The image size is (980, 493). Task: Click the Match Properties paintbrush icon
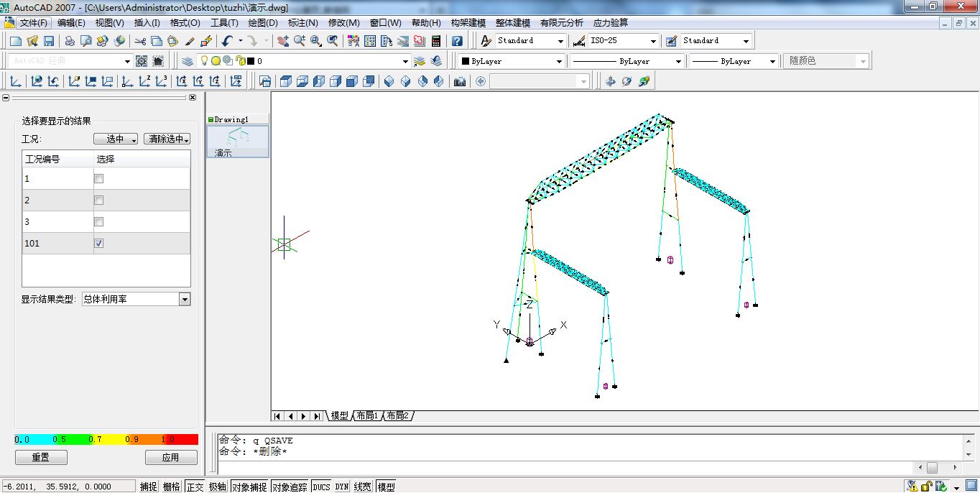pos(190,41)
